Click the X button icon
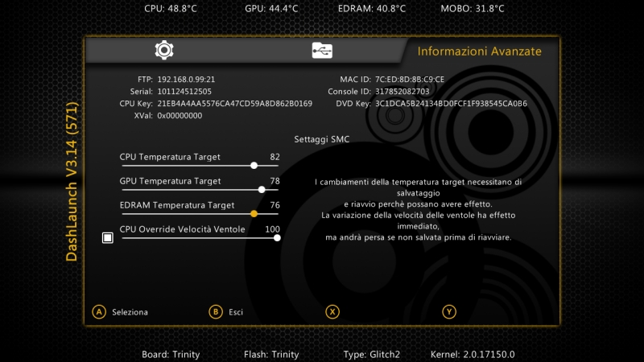The width and height of the screenshot is (644, 362). click(x=332, y=312)
